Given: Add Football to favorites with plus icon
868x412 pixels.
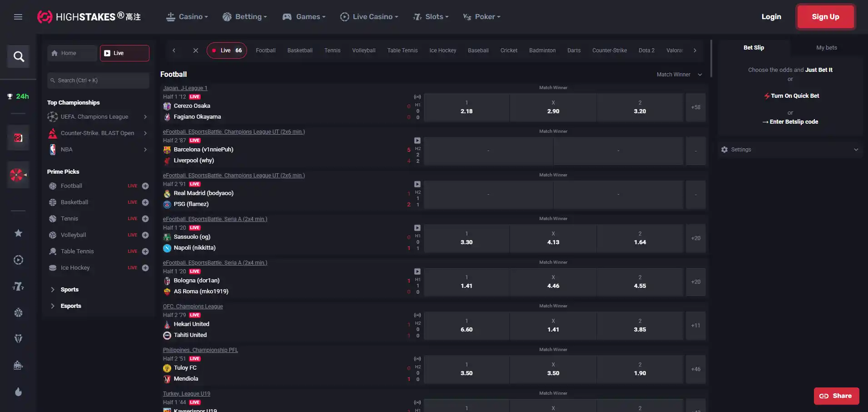Looking at the screenshot, I should click(x=145, y=186).
